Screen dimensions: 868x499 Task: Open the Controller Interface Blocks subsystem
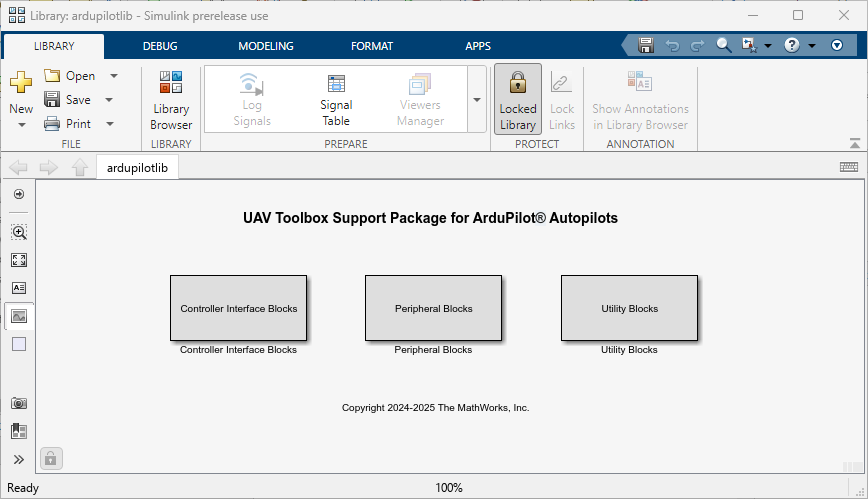click(239, 309)
